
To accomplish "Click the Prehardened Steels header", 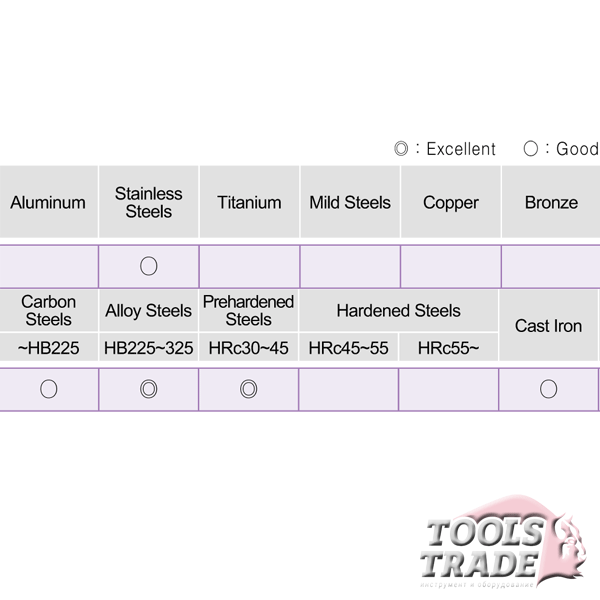I will (248, 310).
